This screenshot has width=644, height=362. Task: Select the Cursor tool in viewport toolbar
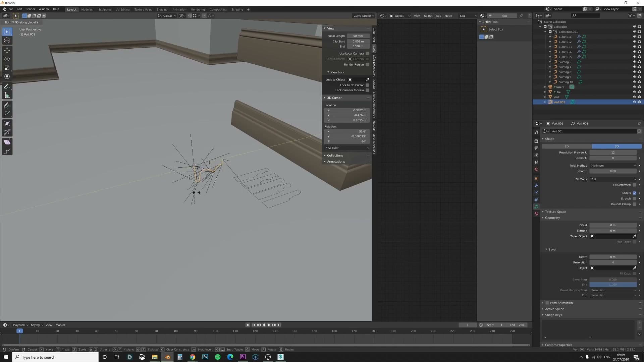click(7, 41)
